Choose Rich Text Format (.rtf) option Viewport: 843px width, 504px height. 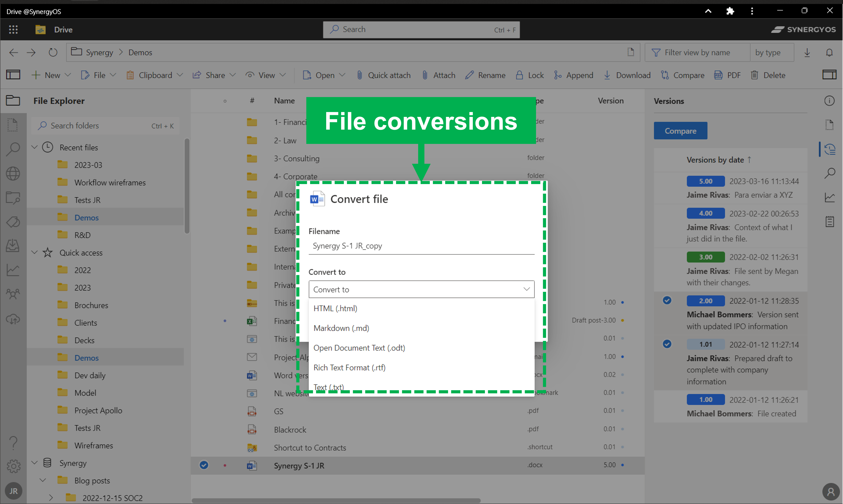point(421,367)
